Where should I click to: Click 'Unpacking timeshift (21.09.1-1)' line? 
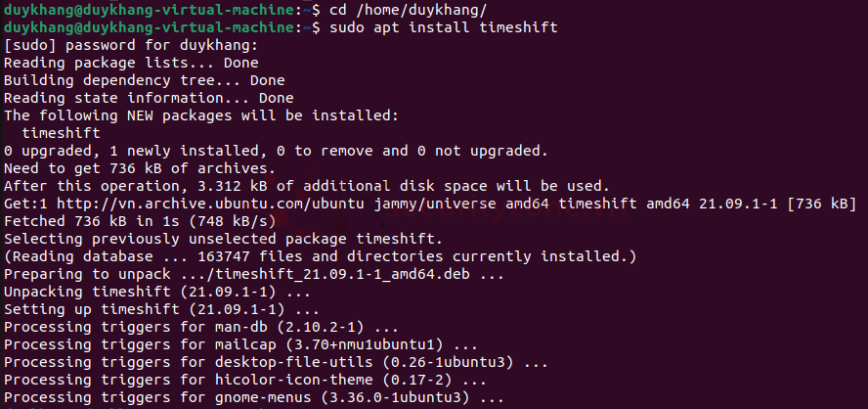(x=157, y=292)
